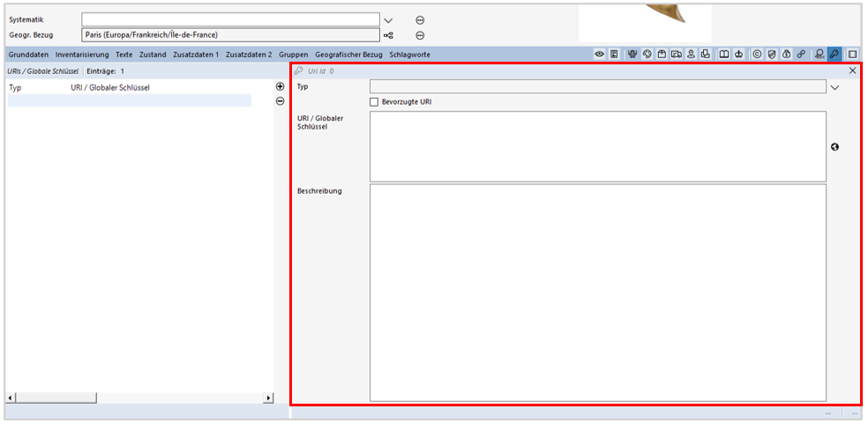Open the URI key icon panel

(x=834, y=55)
